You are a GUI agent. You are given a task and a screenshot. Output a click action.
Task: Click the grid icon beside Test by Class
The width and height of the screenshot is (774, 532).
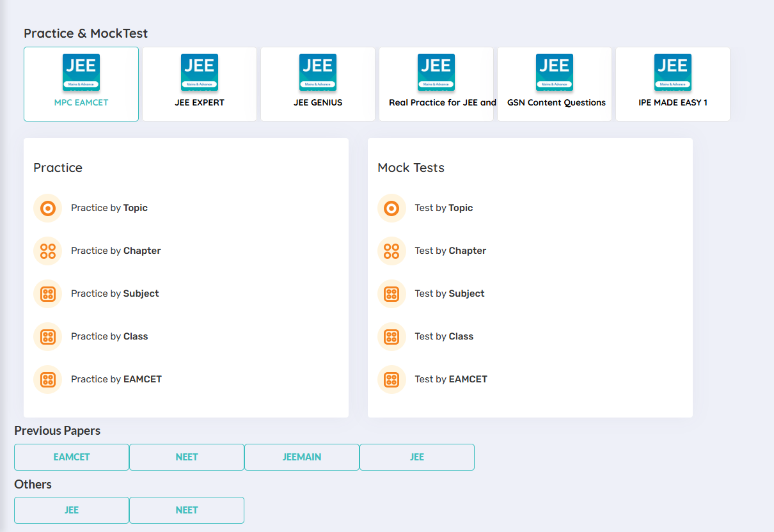tap(392, 337)
